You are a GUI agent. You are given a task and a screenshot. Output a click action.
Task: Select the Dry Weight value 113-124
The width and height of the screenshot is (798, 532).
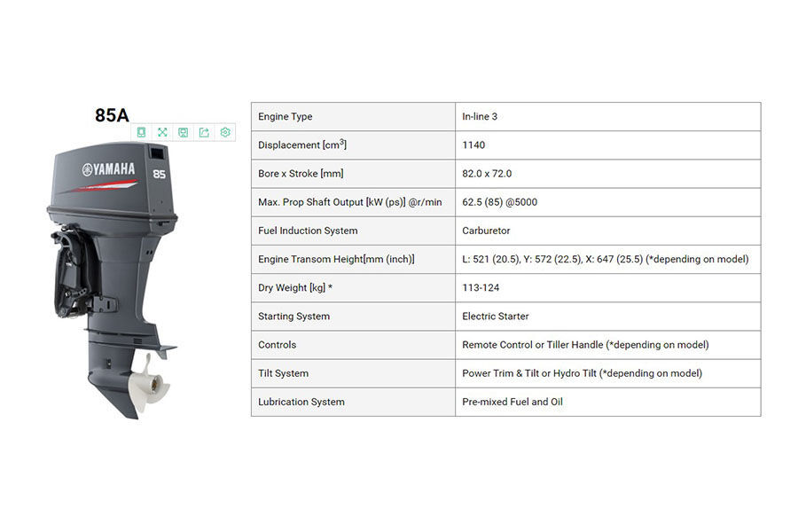(x=481, y=287)
